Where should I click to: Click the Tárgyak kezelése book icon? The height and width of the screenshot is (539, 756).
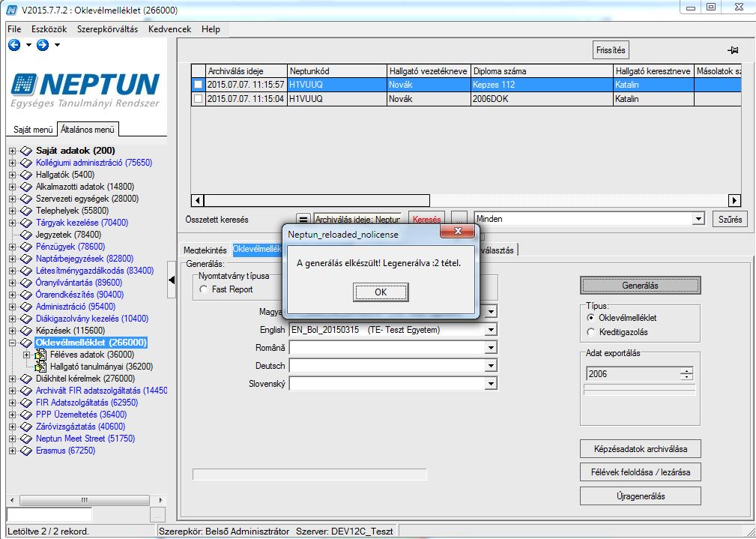[25, 223]
